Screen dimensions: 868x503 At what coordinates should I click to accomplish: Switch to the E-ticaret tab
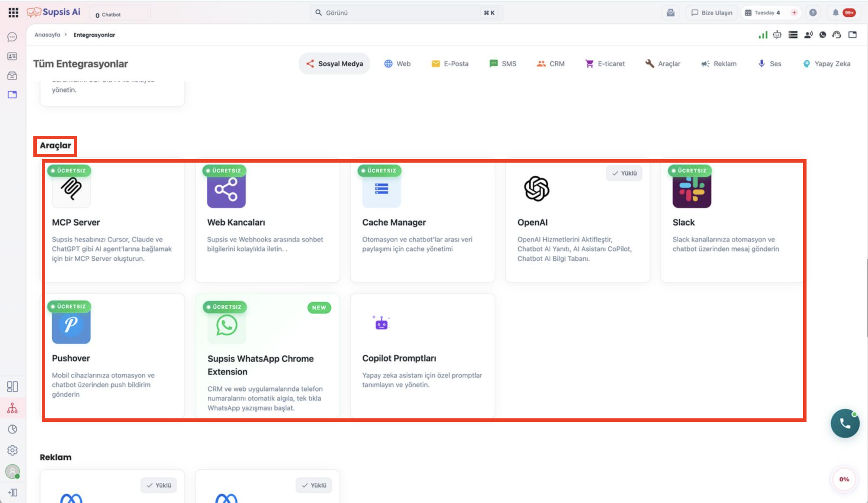coord(605,64)
